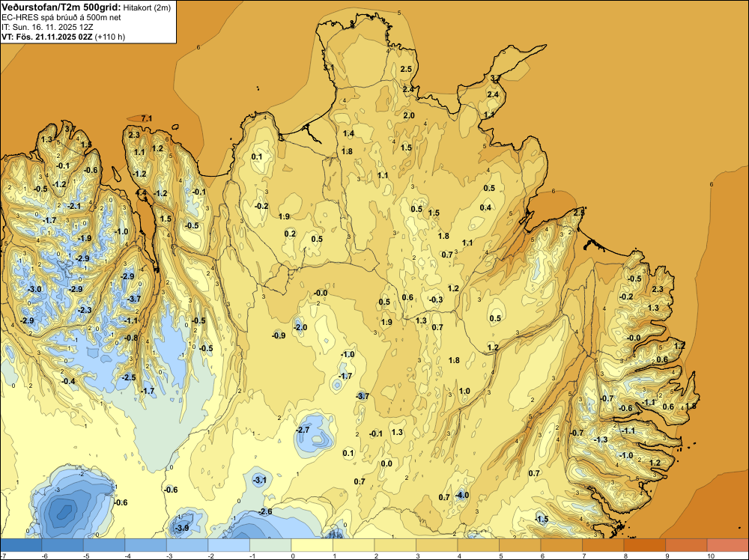The image size is (749, 560).
Task: Click the -3.0 temperature label
Action: (34, 289)
